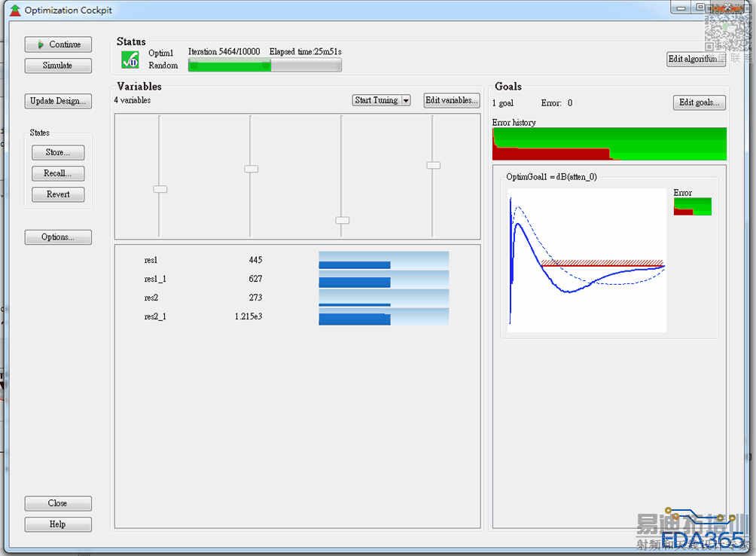Viewport: 756px width, 556px height.
Task: Click the res1 range bar
Action: click(x=384, y=261)
